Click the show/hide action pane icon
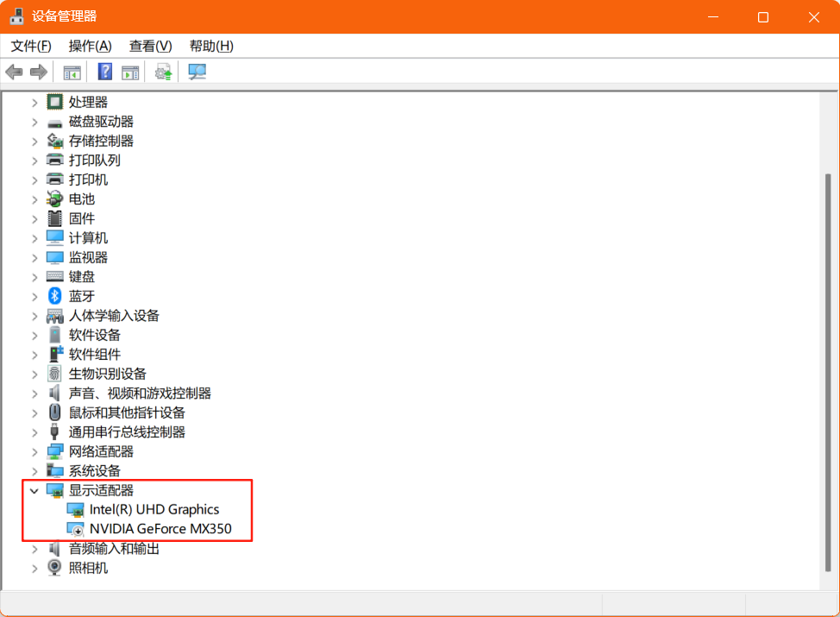 [x=130, y=72]
